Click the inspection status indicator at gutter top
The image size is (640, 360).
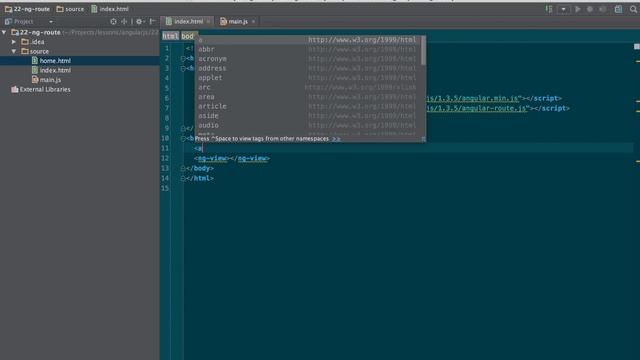pyautogui.click(x=637, y=47)
